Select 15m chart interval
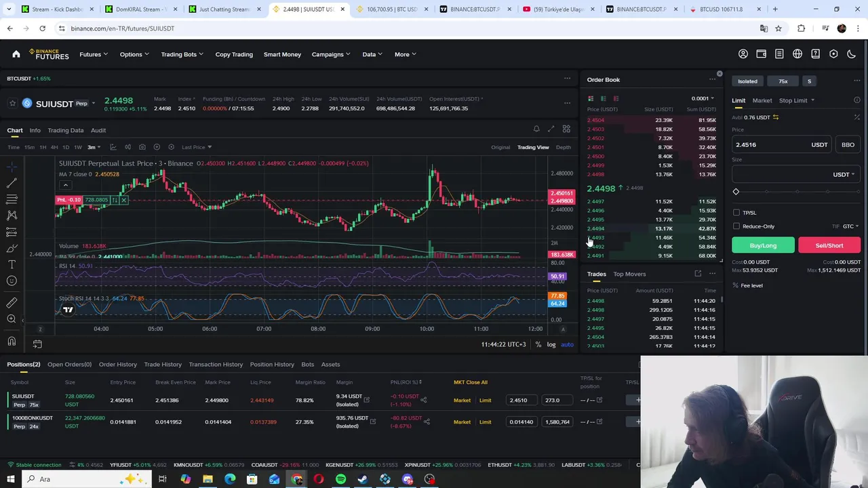Screen dimensions: 868x488 coord(29,147)
